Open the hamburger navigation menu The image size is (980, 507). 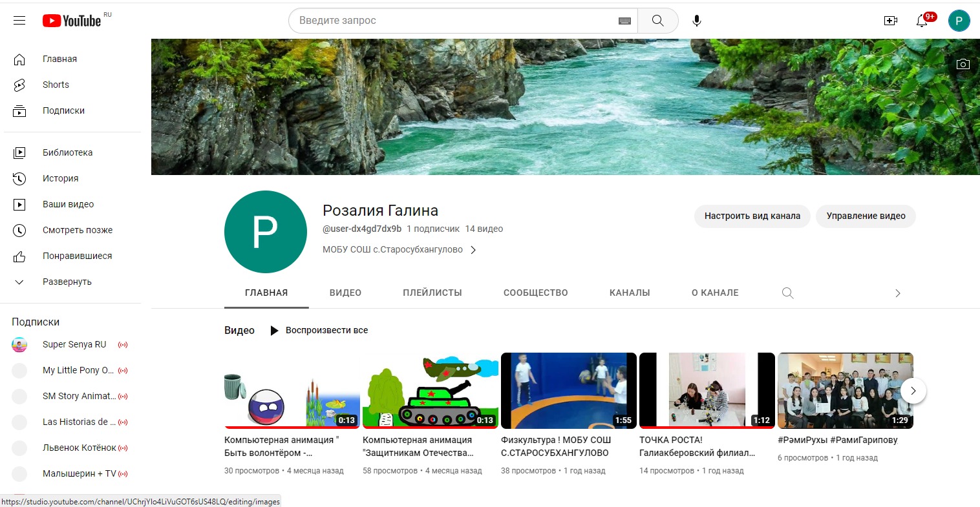click(19, 20)
